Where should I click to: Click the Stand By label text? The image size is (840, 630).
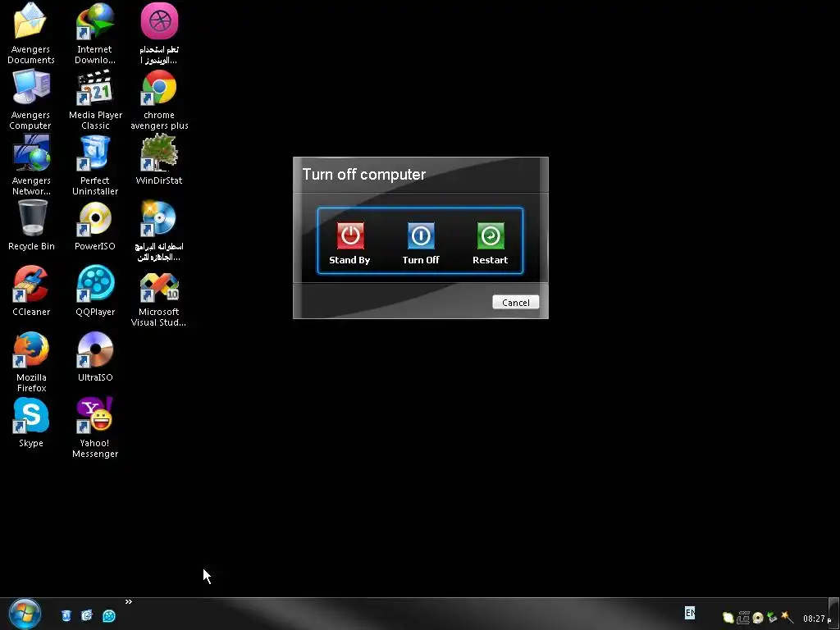(x=349, y=260)
